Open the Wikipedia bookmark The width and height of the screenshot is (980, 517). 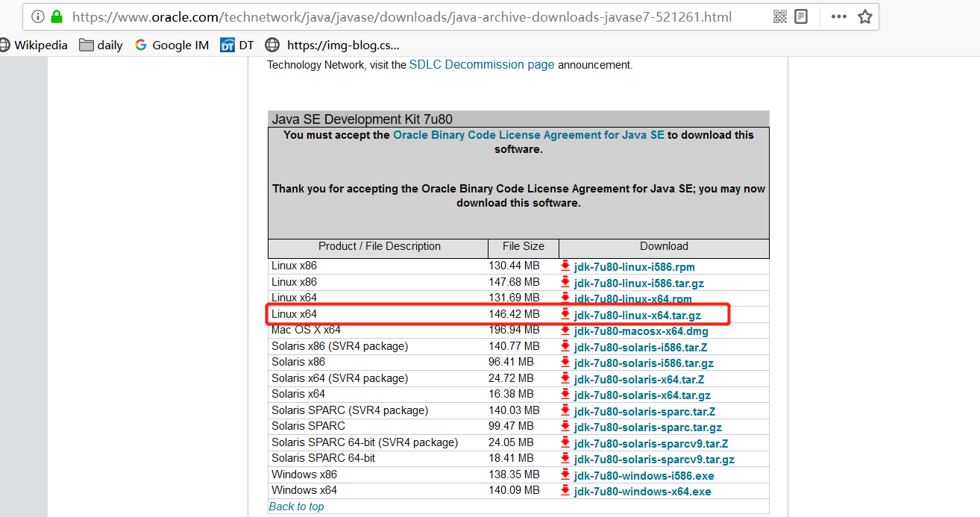click(x=33, y=45)
